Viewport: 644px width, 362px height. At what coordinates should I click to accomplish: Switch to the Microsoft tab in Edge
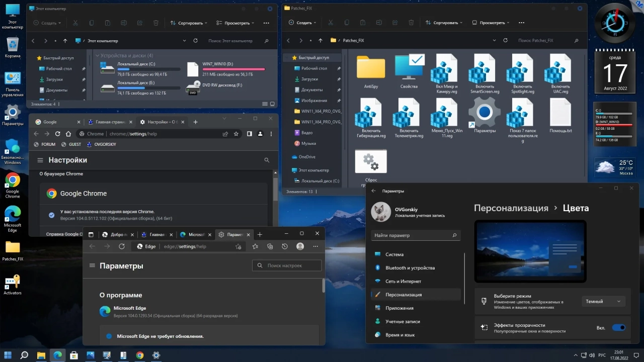[195, 234]
